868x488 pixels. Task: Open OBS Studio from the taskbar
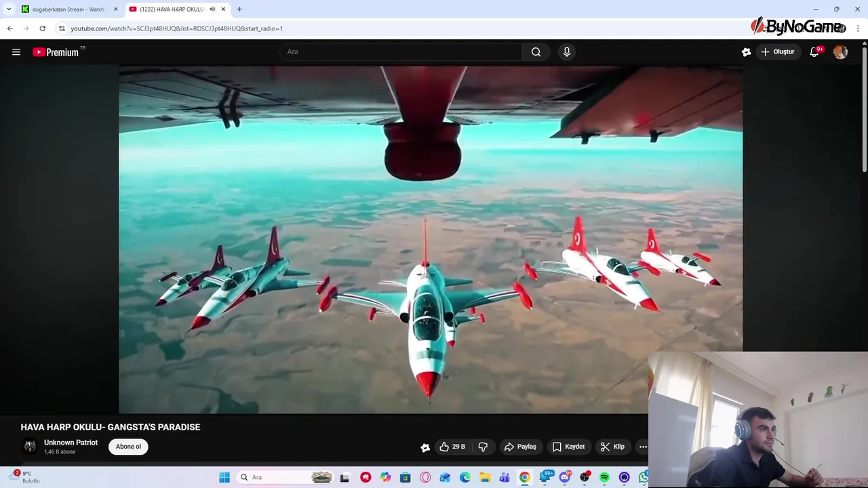pyautogui.click(x=585, y=477)
